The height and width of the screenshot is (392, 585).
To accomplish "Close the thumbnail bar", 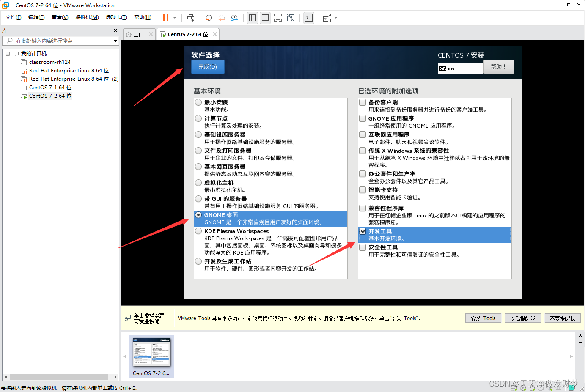I will 580,335.
